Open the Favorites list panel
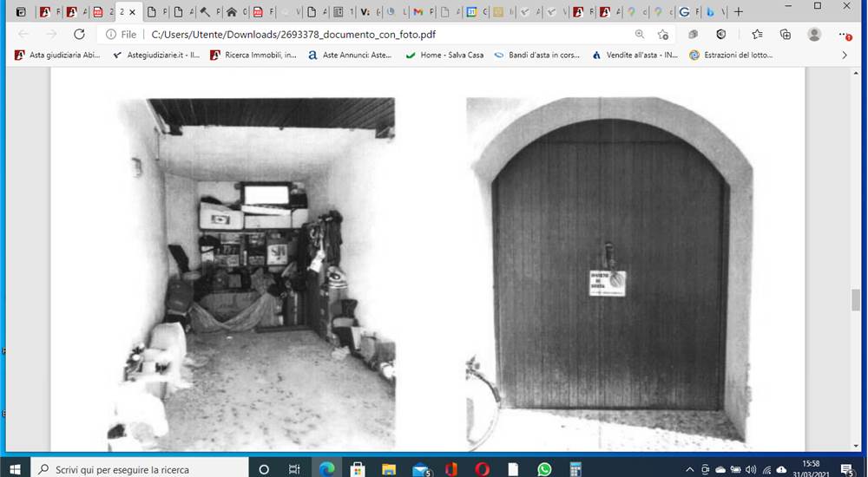 (x=757, y=35)
